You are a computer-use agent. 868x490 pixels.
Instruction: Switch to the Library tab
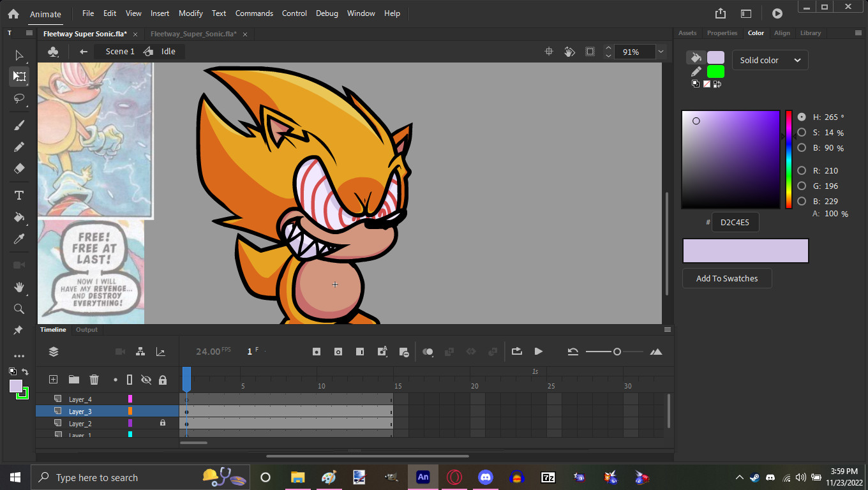tap(811, 33)
